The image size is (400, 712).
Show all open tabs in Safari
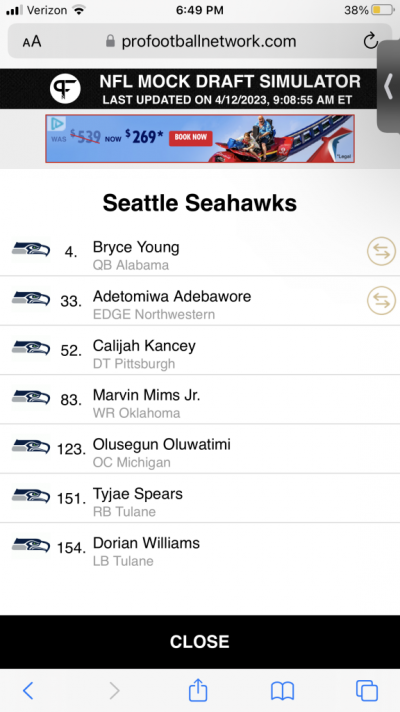click(x=366, y=691)
